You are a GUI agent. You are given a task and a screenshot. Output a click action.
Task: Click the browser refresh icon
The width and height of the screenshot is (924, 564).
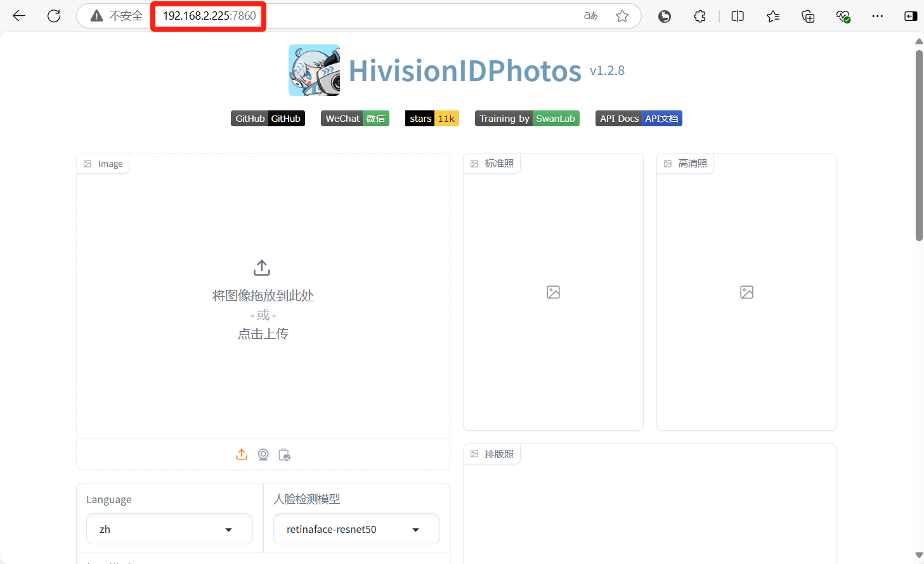click(54, 16)
